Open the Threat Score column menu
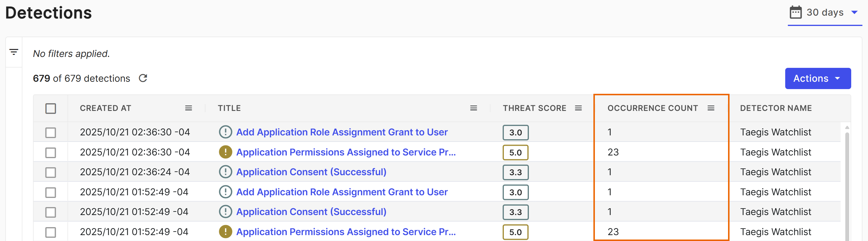Image resolution: width=868 pixels, height=241 pixels. [578, 108]
